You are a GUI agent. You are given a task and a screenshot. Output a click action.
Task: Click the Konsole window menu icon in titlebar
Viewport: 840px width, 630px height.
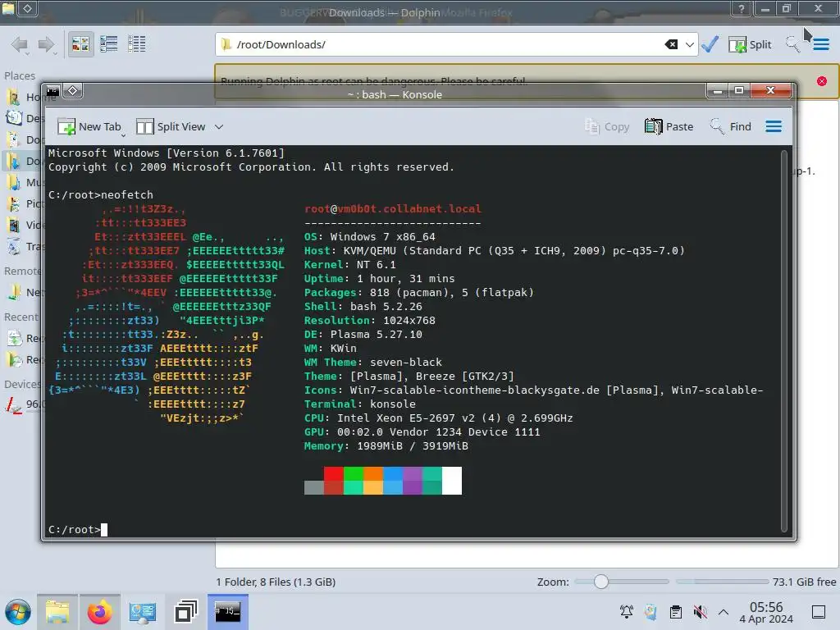click(52, 92)
